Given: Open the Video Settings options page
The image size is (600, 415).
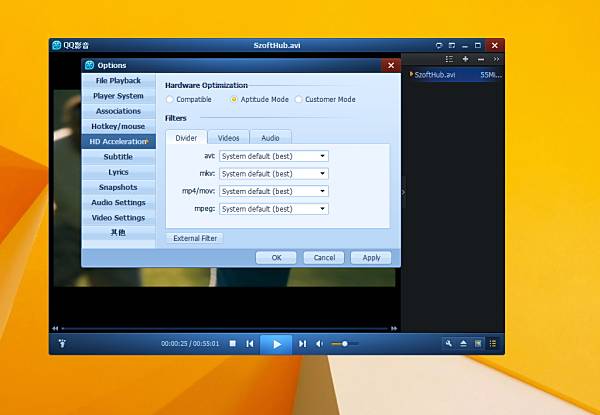Looking at the screenshot, I should [x=118, y=218].
